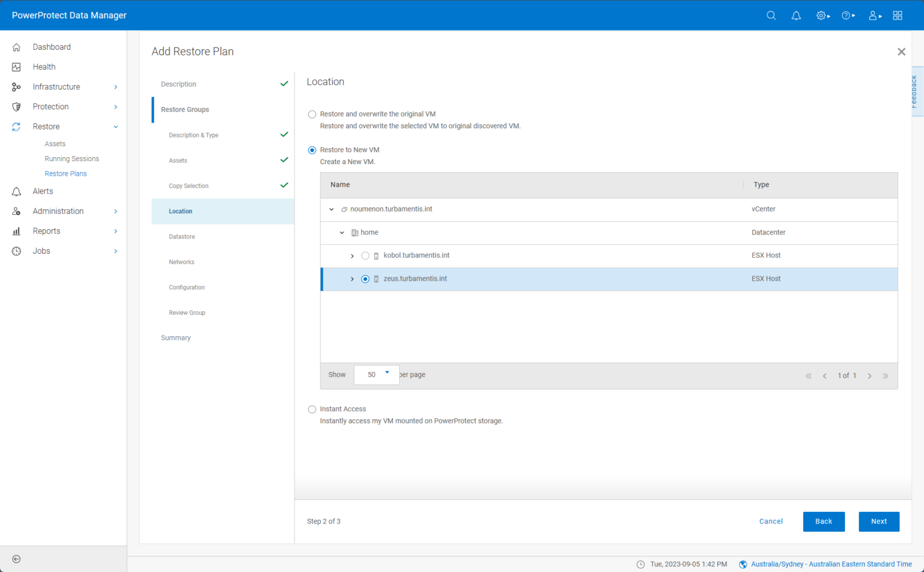
Task: Open Restore Plans in the sidebar
Action: click(66, 173)
